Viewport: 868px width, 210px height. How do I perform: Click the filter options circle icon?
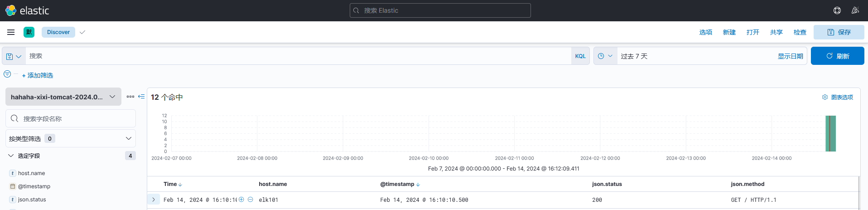pos(7,74)
